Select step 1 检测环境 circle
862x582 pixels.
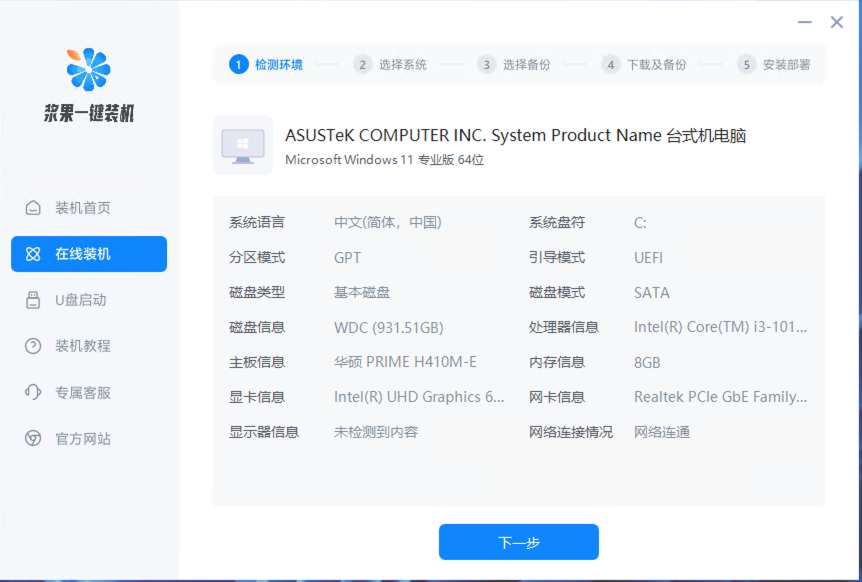click(237, 64)
